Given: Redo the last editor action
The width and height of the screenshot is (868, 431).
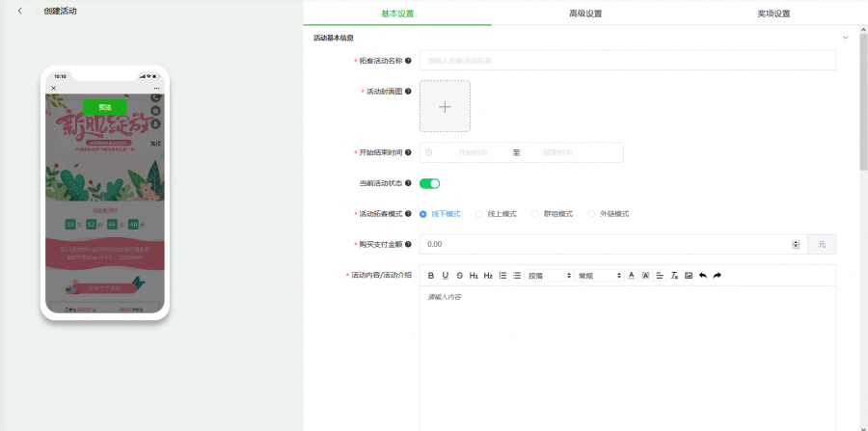Looking at the screenshot, I should point(717,276).
